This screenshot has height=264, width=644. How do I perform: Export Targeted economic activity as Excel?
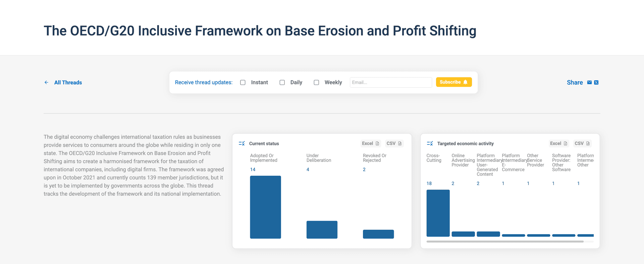pyautogui.click(x=558, y=143)
